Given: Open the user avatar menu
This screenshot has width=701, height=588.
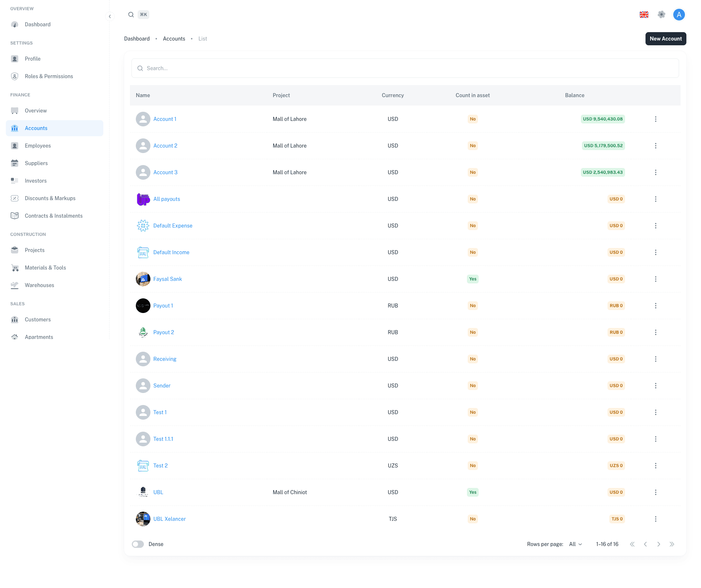Looking at the screenshot, I should (x=679, y=15).
